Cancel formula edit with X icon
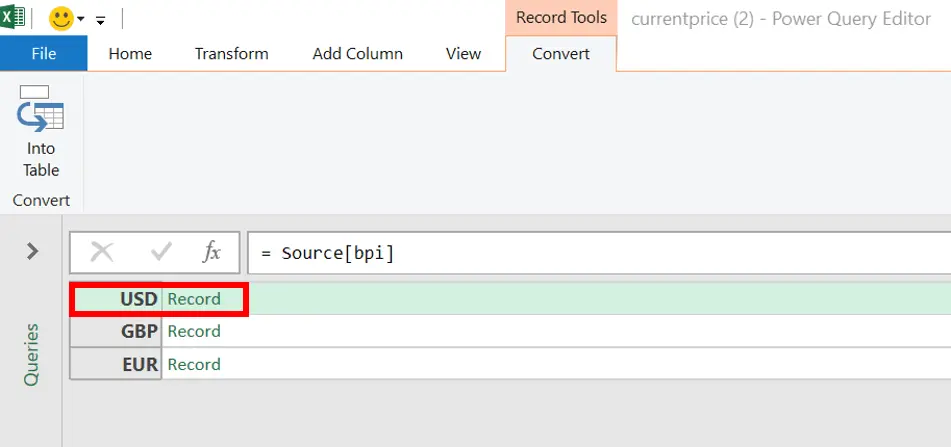The width and height of the screenshot is (951, 447). (102, 252)
